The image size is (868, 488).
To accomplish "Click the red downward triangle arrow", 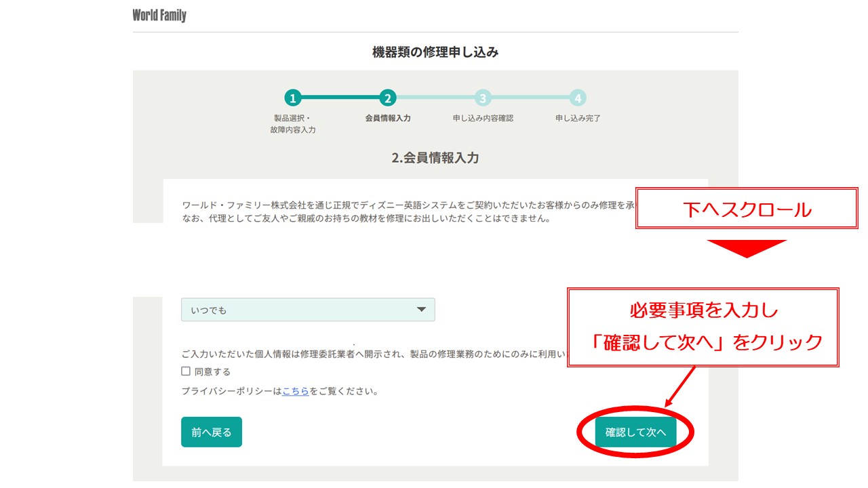I will click(746, 248).
